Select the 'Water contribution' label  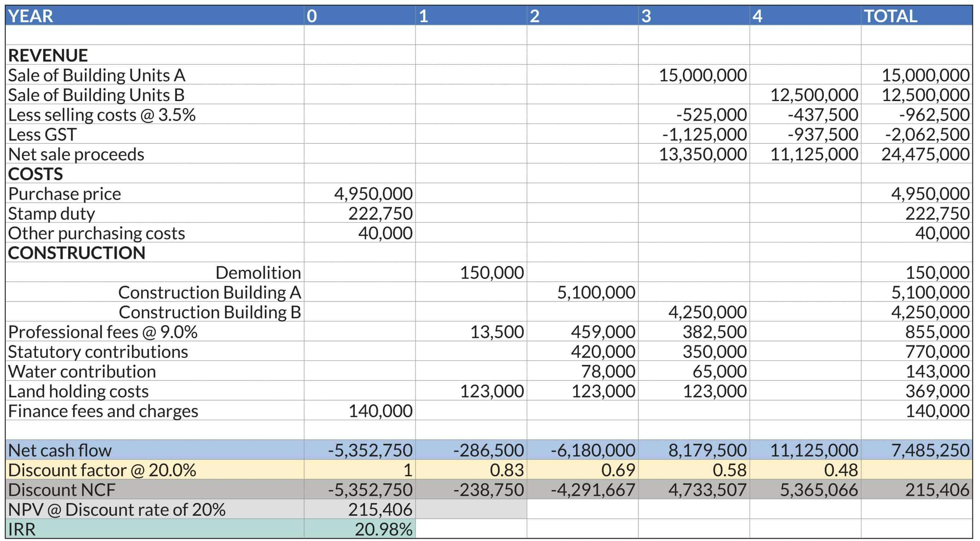(x=82, y=371)
